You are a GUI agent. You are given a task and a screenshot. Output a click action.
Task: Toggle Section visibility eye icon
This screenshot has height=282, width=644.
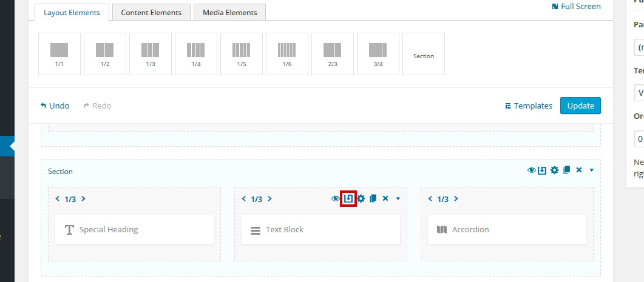[532, 170]
